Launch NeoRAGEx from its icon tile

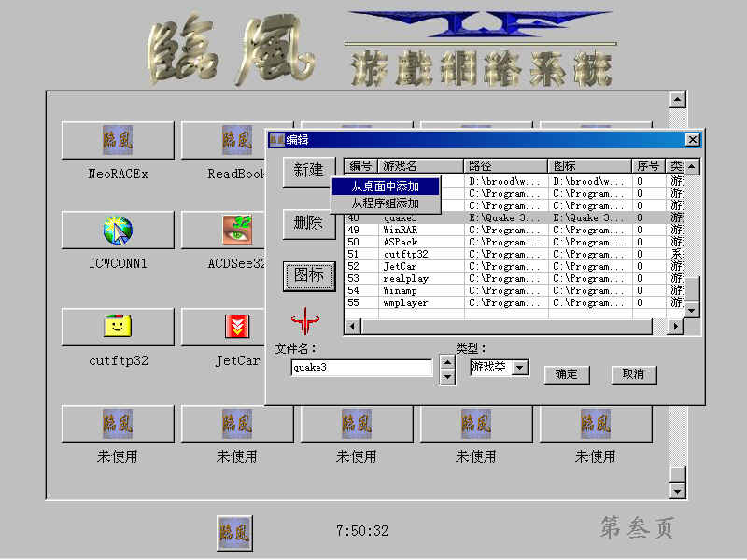pos(118,141)
